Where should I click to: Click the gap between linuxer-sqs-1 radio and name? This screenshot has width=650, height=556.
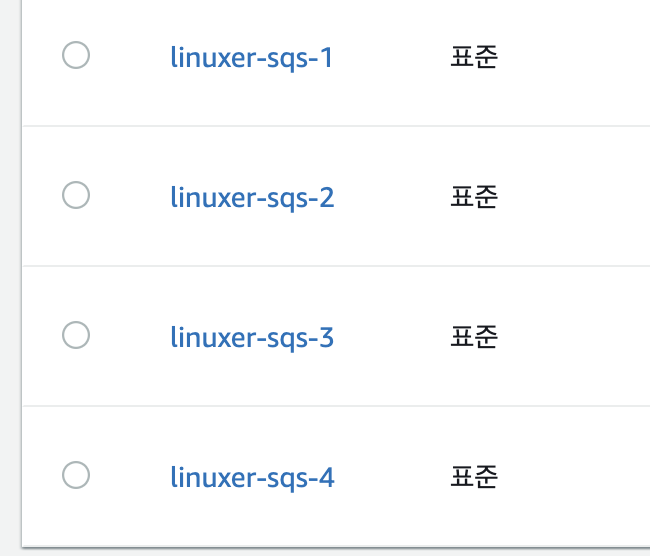(x=130, y=57)
